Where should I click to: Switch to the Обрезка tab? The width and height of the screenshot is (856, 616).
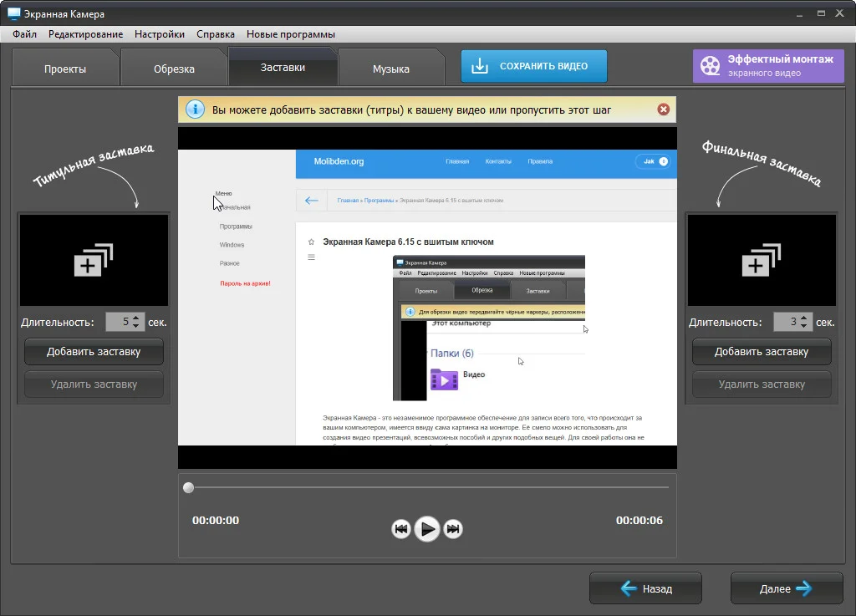point(174,69)
